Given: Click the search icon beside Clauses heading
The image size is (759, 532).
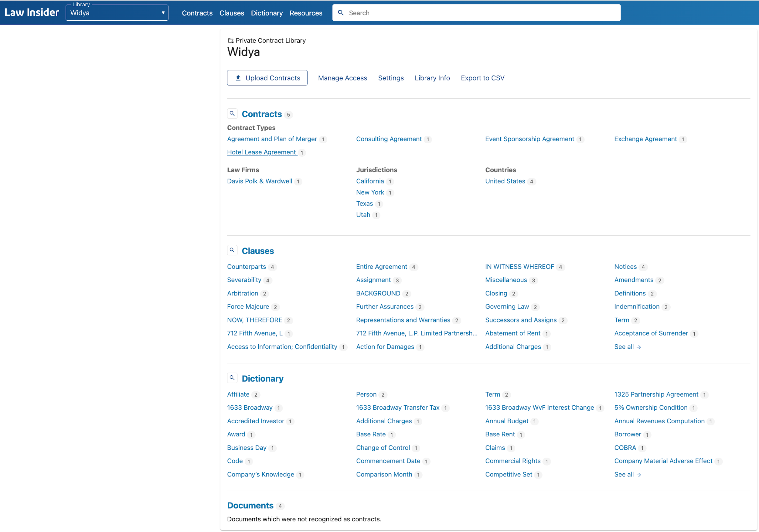Looking at the screenshot, I should coord(232,250).
